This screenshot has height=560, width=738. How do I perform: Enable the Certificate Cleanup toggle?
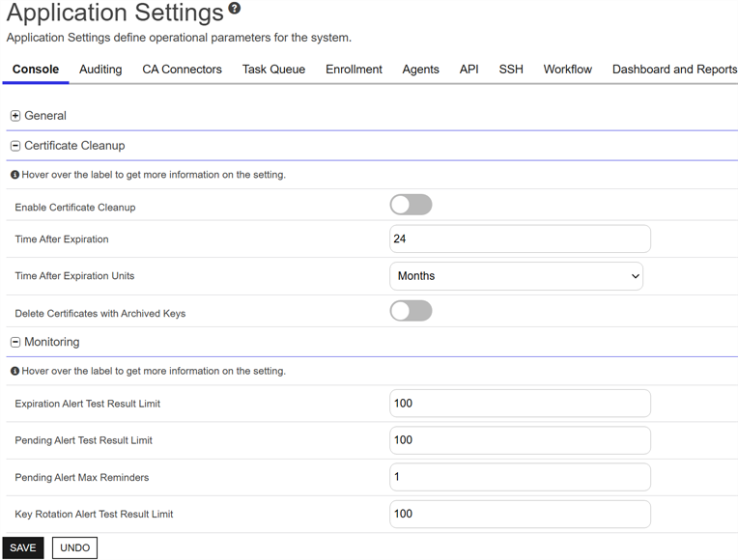(411, 205)
